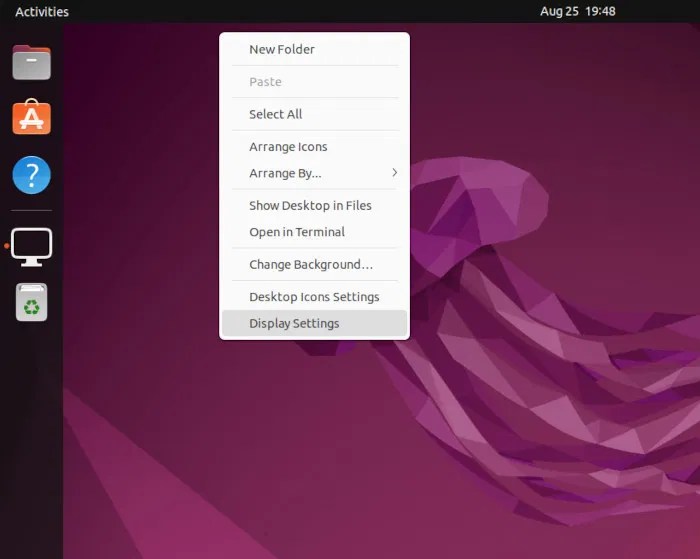
Task: Open Display Settings from the menu
Action: 314,323
